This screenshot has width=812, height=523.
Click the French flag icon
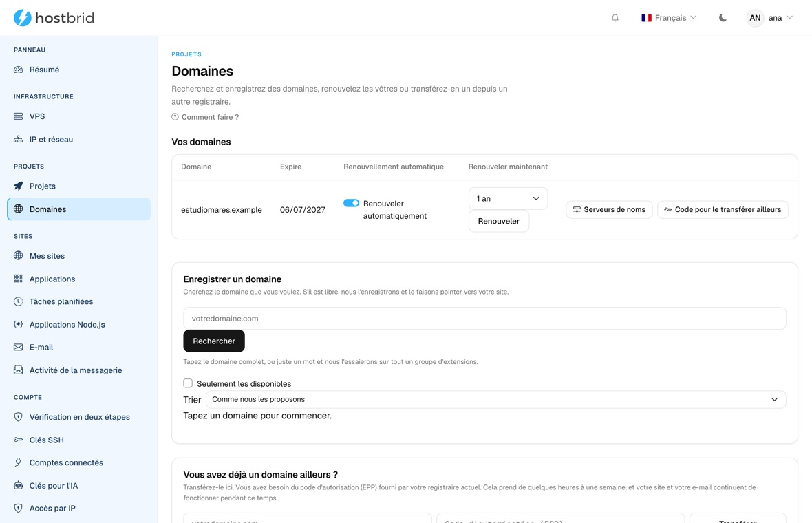click(x=646, y=18)
